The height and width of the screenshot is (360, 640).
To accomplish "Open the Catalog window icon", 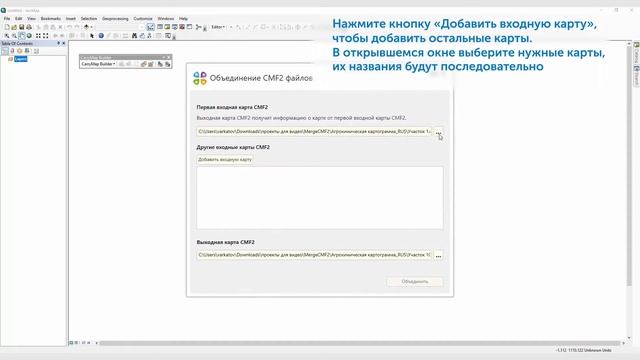I will click(167, 27).
